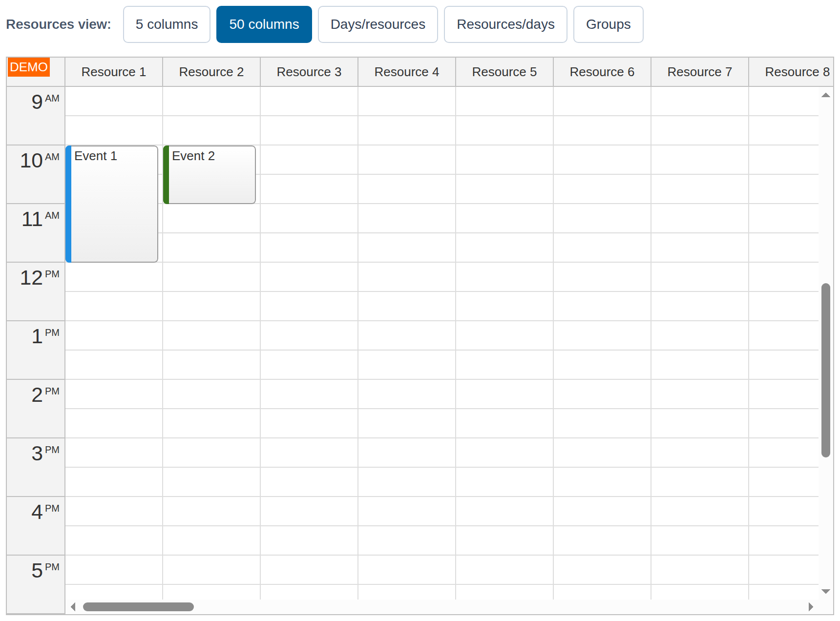
Task: Click the vertical scrollbar up arrow
Action: point(826,95)
